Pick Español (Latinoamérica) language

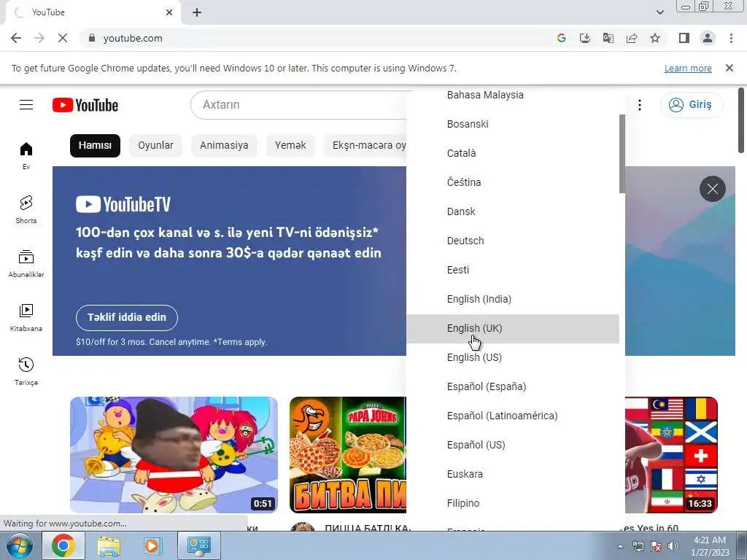point(513,416)
